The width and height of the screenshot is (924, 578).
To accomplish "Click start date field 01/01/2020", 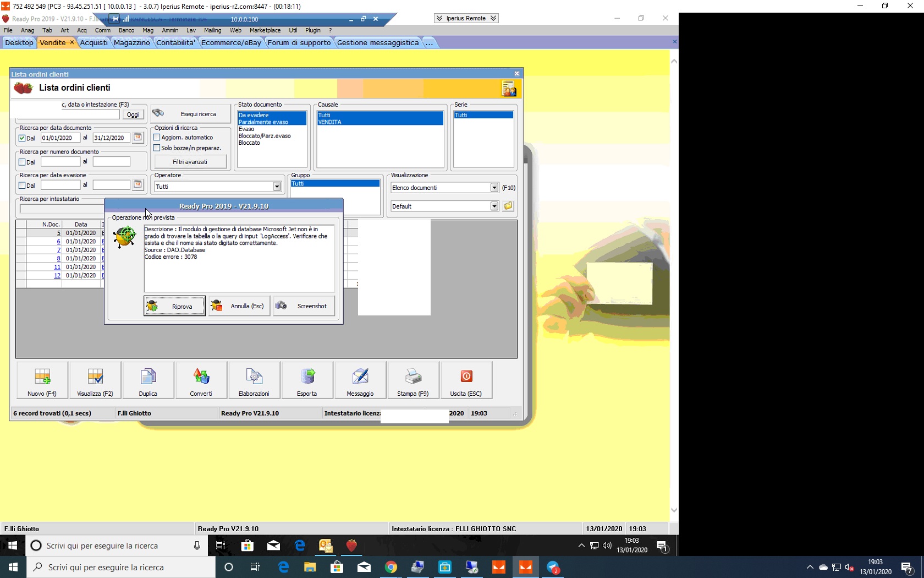I will 60,138.
